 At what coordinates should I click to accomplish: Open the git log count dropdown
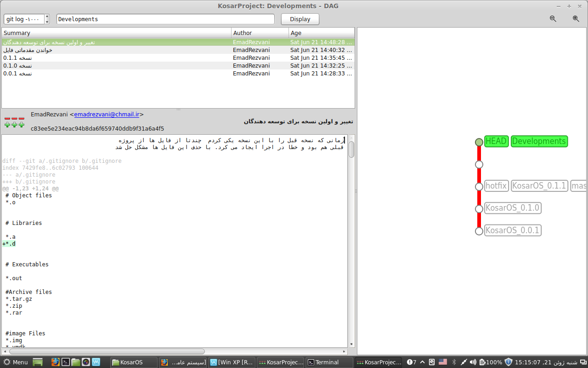[24, 19]
